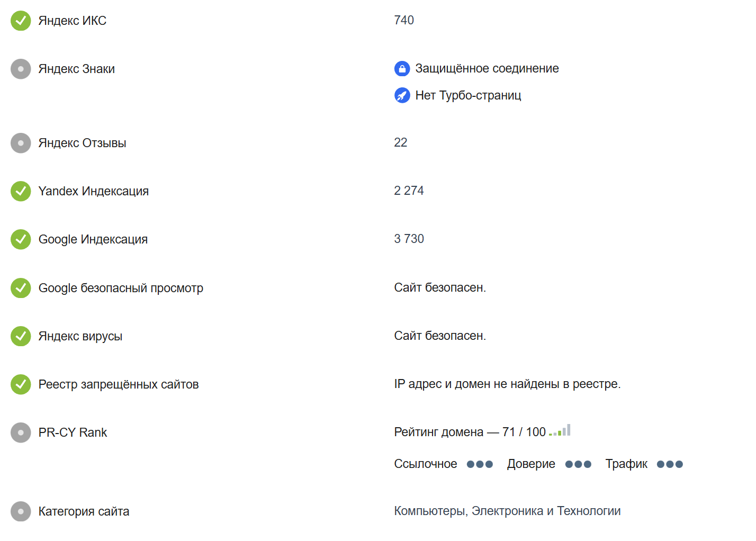This screenshot has width=756, height=541.
Task: Click the green check beside Google Индексация
Action: point(21,239)
